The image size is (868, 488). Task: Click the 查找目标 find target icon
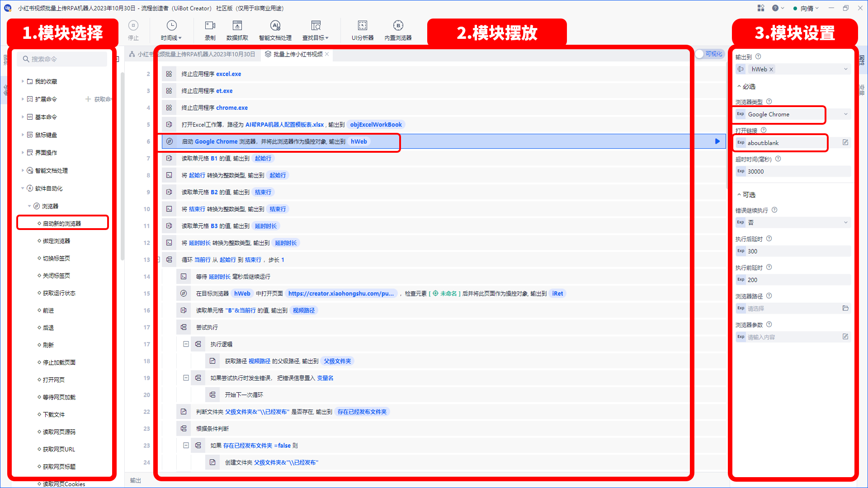[x=316, y=26]
